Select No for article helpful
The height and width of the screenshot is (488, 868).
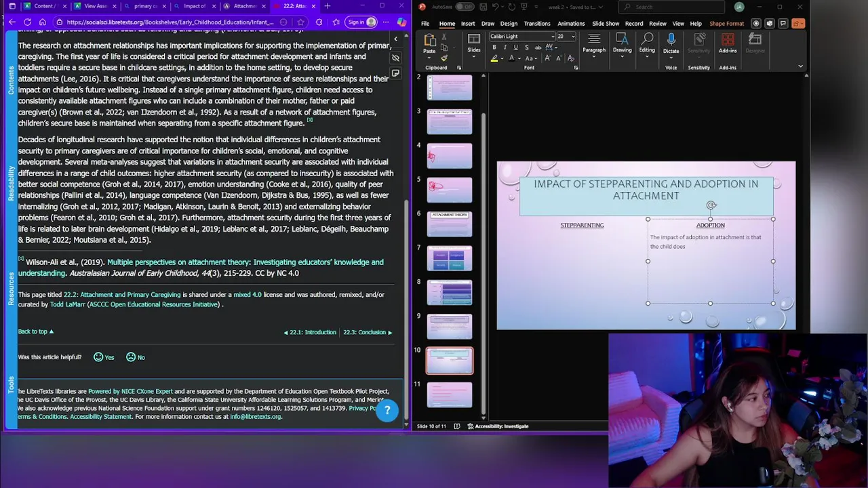tap(136, 357)
